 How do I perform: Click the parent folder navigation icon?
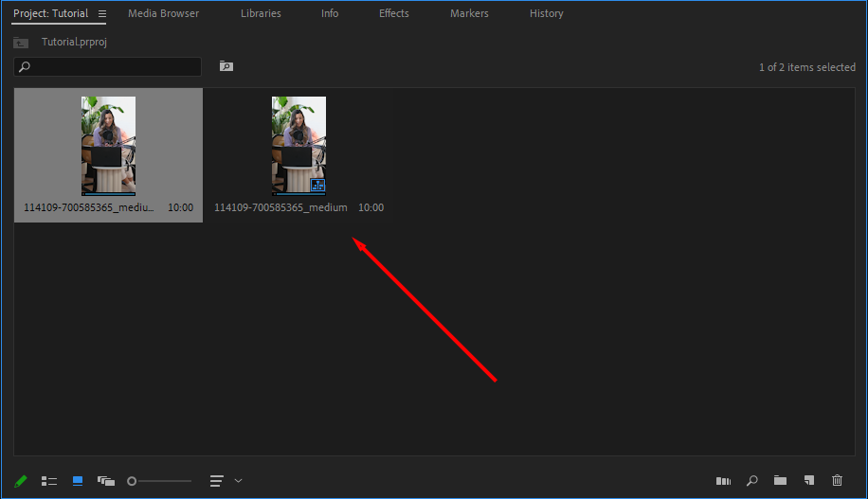click(x=21, y=42)
